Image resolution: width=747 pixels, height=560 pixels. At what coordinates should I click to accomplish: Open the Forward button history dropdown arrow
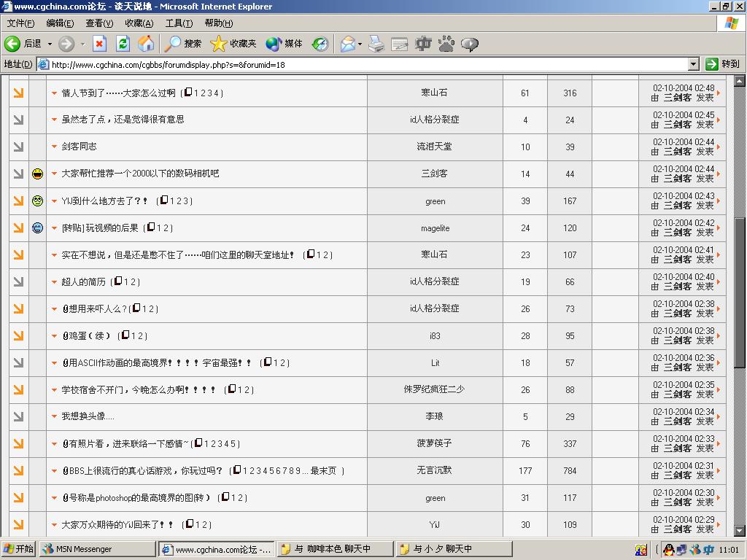82,44
